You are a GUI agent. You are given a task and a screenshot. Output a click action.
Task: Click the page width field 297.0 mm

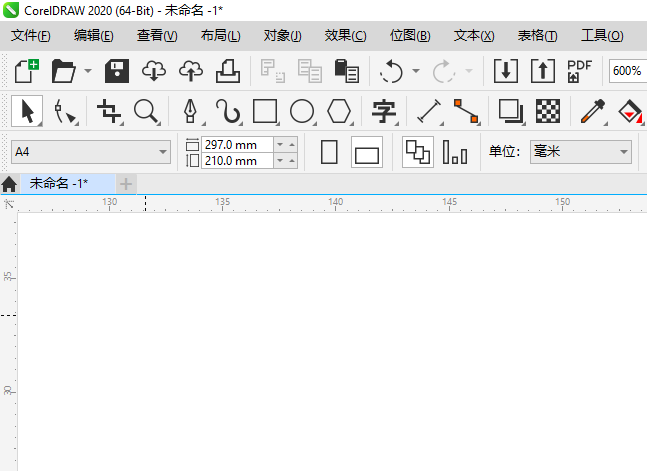pos(238,144)
